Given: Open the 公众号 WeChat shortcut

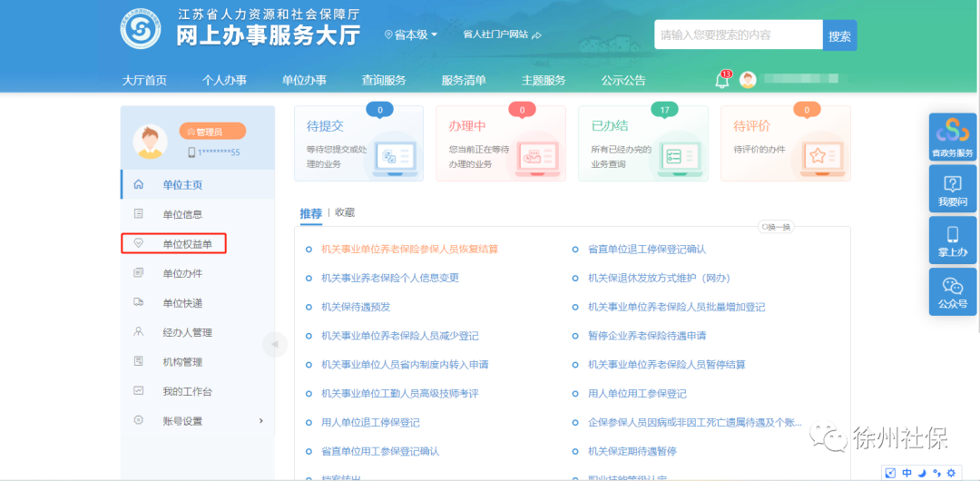Looking at the screenshot, I should (952, 292).
